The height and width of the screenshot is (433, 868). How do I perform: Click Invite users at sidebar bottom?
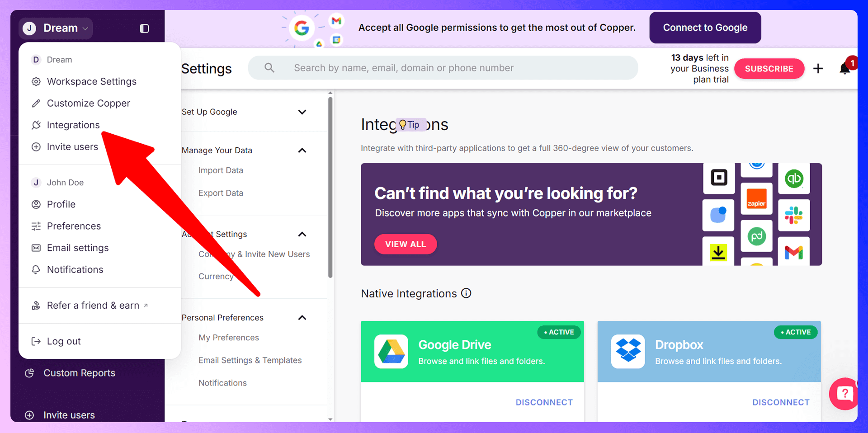pos(69,415)
